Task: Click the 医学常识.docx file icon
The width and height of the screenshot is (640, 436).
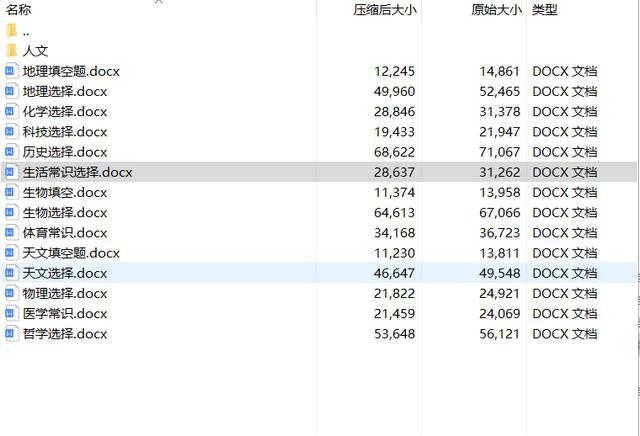Action: click(x=11, y=314)
